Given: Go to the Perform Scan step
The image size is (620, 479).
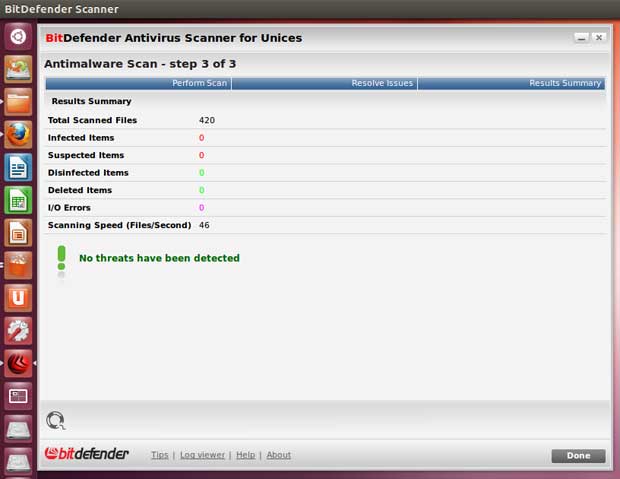Looking at the screenshot, I should coord(138,83).
